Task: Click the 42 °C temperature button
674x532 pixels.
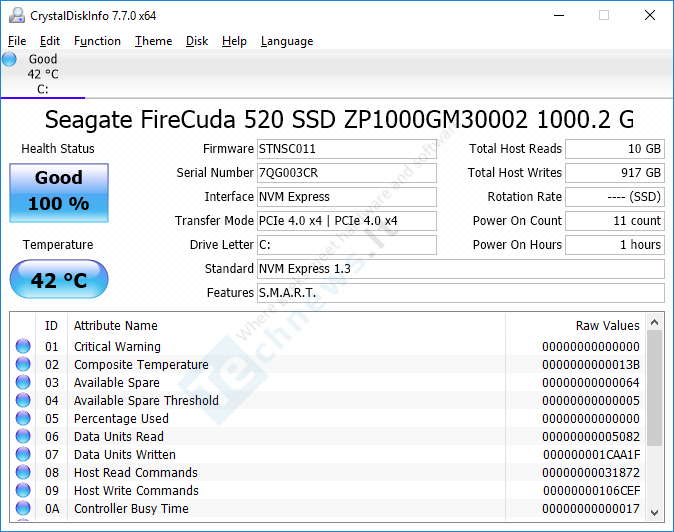Action: pos(59,279)
